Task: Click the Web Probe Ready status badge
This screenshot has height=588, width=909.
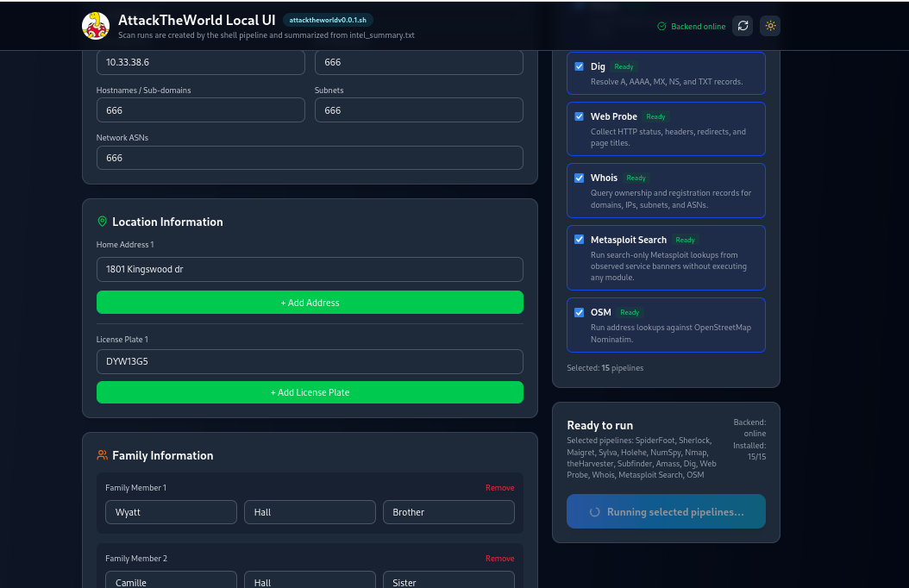Action: (655, 116)
